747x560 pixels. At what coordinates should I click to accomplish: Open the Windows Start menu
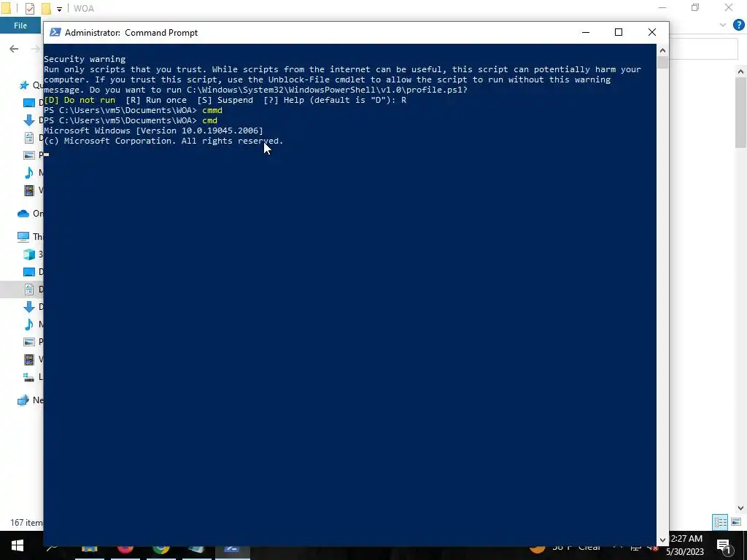click(18, 545)
